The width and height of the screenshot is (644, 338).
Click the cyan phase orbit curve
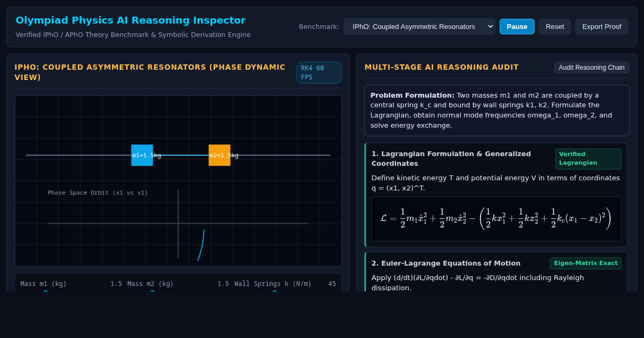[x=201, y=245]
